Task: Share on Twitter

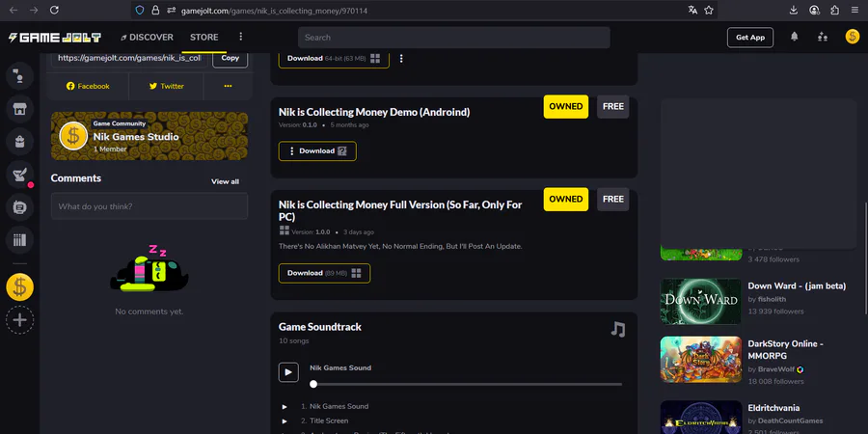Action: [166, 87]
